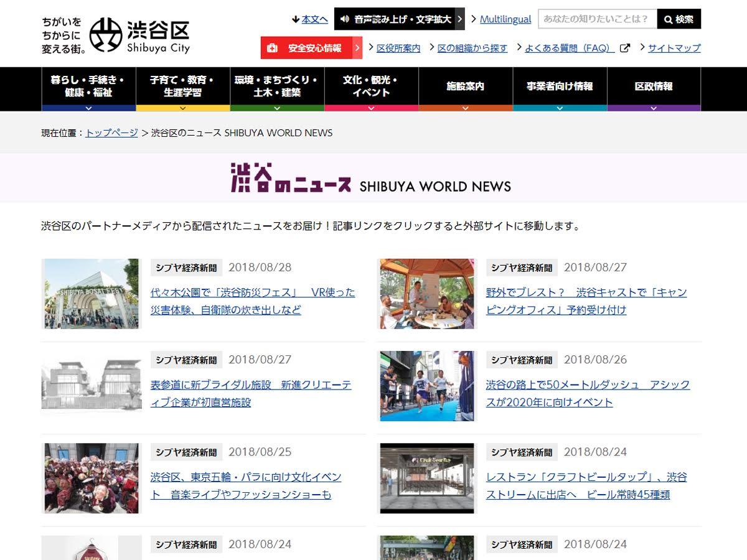
Task: Click the cultural event crowd thumbnail
Action: point(92,478)
